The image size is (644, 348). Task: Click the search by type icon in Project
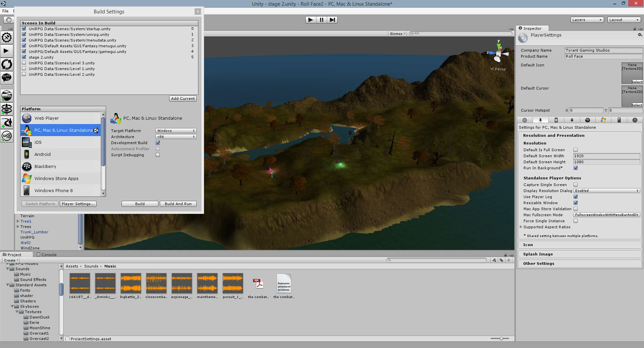(x=494, y=260)
